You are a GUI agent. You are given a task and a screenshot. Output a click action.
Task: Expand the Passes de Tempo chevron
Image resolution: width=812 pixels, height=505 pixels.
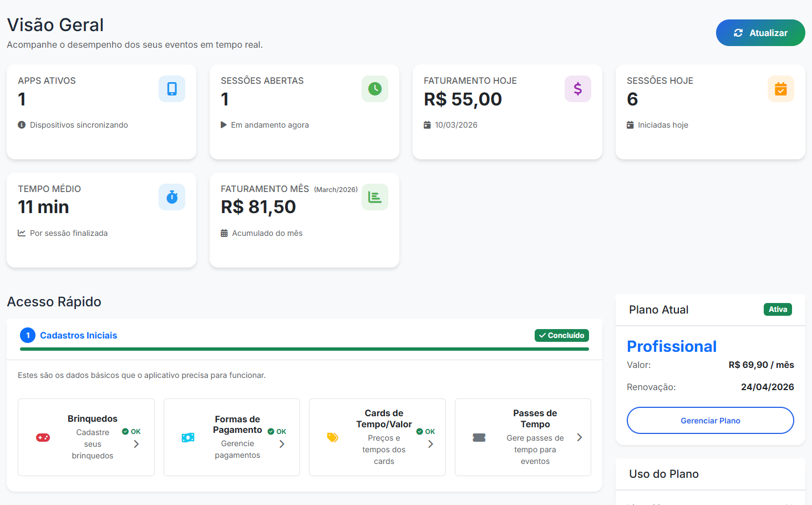tap(579, 437)
